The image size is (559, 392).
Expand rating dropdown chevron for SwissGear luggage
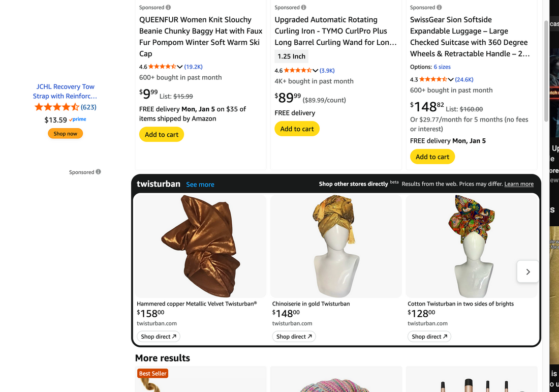coord(451,80)
